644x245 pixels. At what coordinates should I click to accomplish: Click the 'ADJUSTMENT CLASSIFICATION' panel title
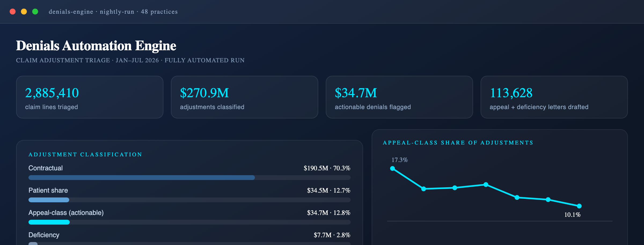85,154
